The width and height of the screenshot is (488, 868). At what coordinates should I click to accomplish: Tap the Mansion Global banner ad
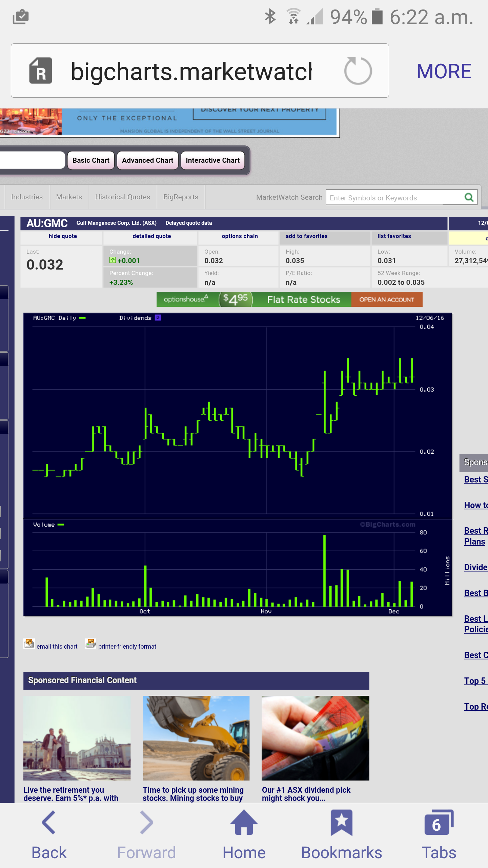tap(169, 122)
